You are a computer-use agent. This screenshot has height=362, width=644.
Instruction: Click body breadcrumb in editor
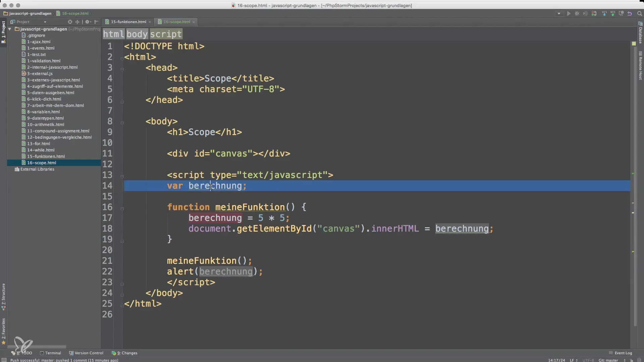[x=137, y=34]
